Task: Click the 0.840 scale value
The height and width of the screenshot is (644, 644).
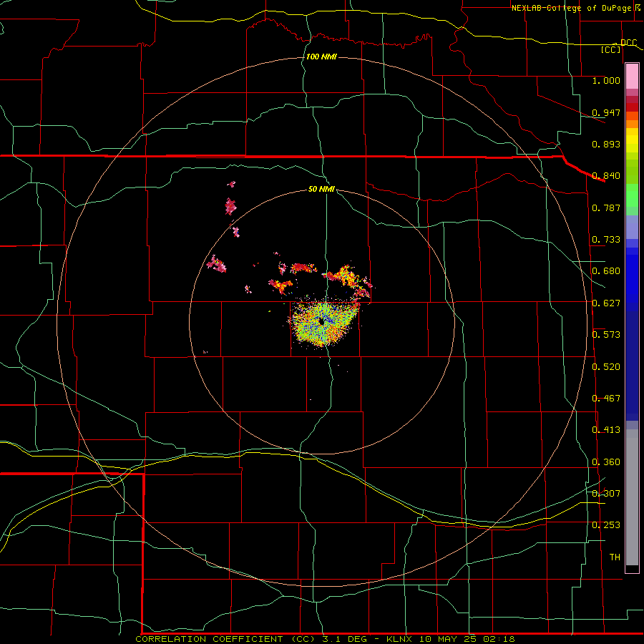Action: pyautogui.click(x=606, y=176)
